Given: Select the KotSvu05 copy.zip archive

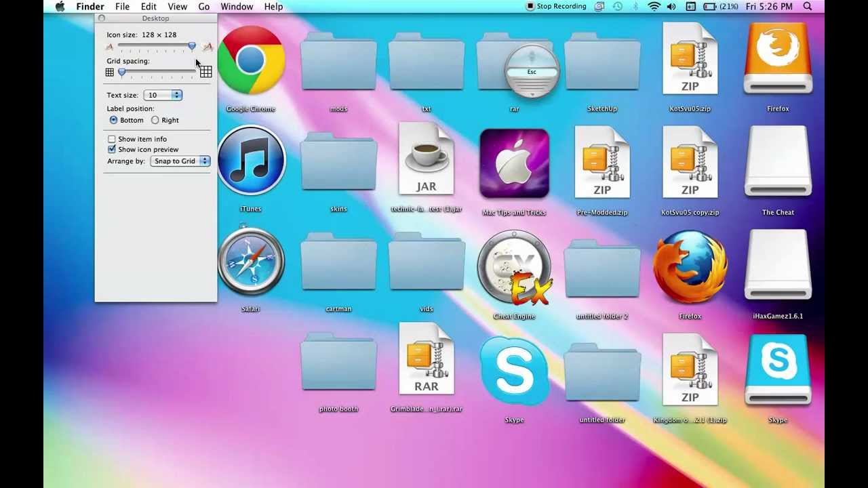Looking at the screenshot, I should (x=690, y=162).
